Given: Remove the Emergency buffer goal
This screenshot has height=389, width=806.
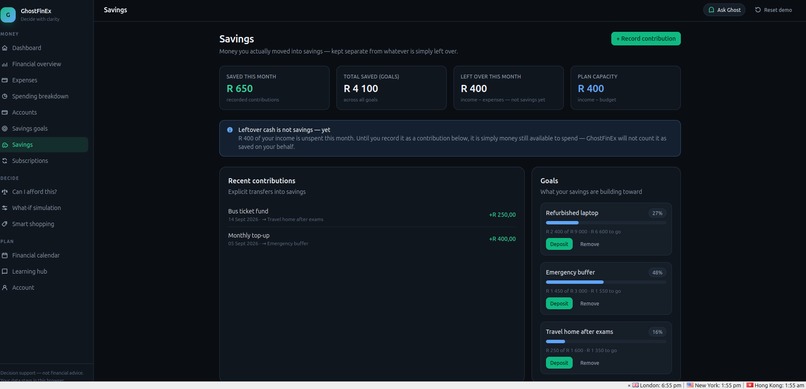Looking at the screenshot, I should [x=590, y=304].
